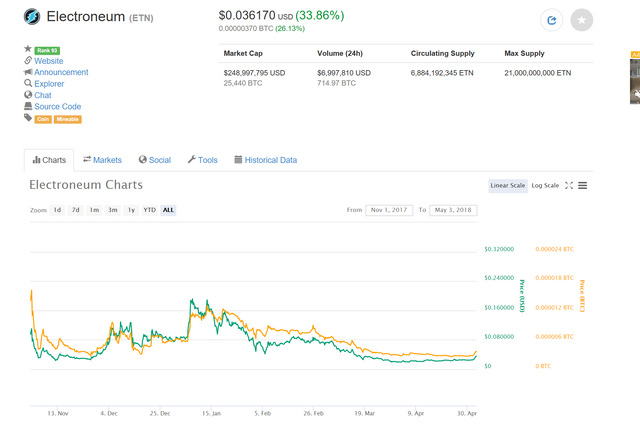Switch to the Social tab

click(155, 160)
